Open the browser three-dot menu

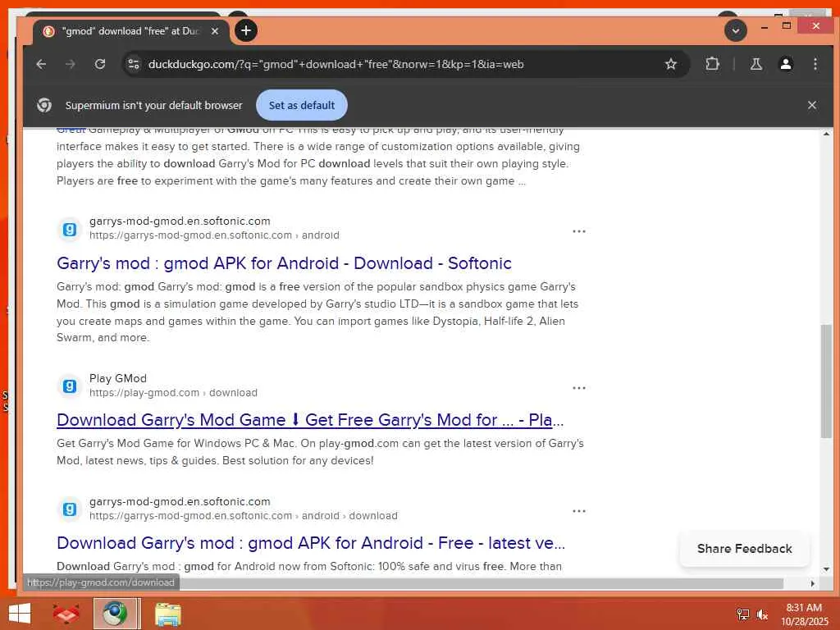[815, 64]
